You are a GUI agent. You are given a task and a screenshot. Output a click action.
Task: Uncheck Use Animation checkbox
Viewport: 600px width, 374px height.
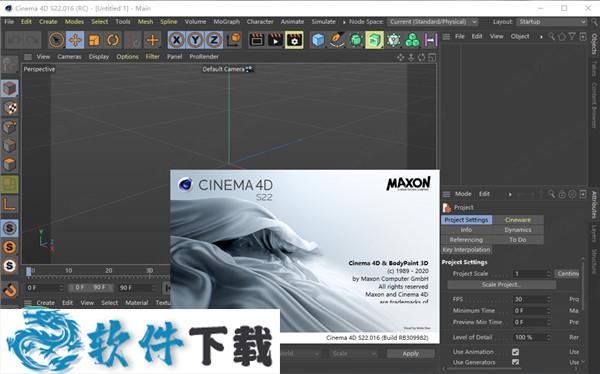coord(515,352)
